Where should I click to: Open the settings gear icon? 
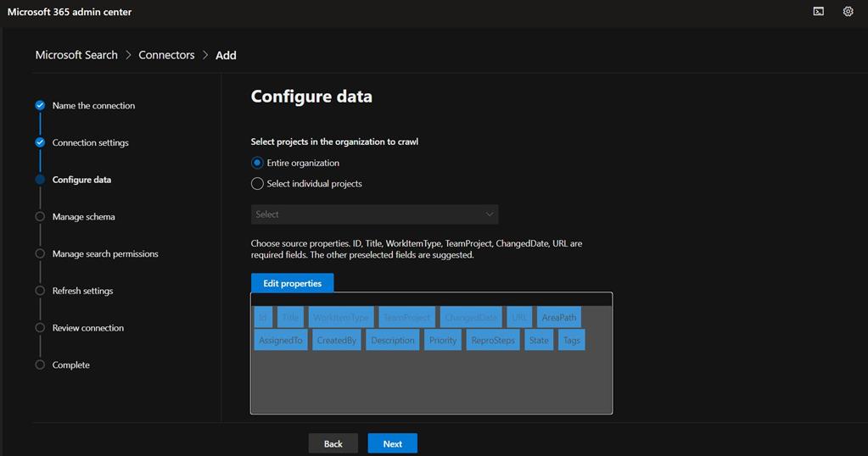[848, 12]
